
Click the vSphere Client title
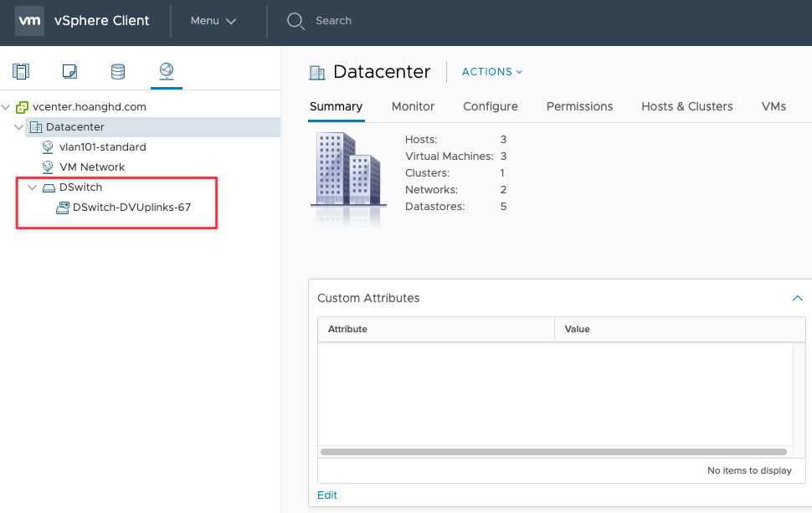click(x=101, y=21)
